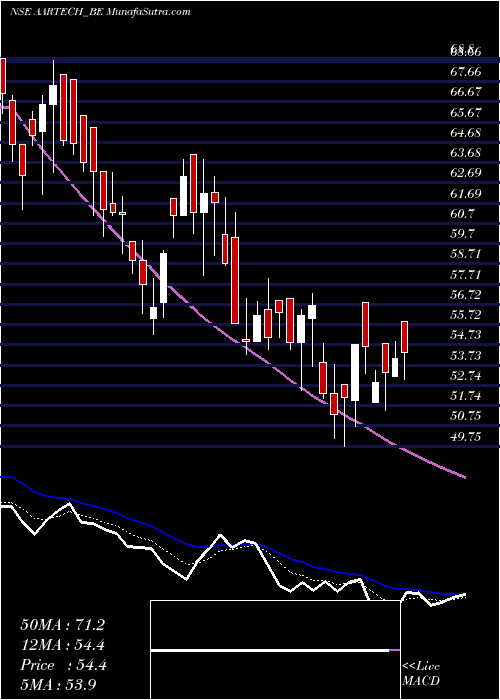This screenshot has width=500, height=700.
Task: Click the white box in the MACD panel
Action: point(275,650)
